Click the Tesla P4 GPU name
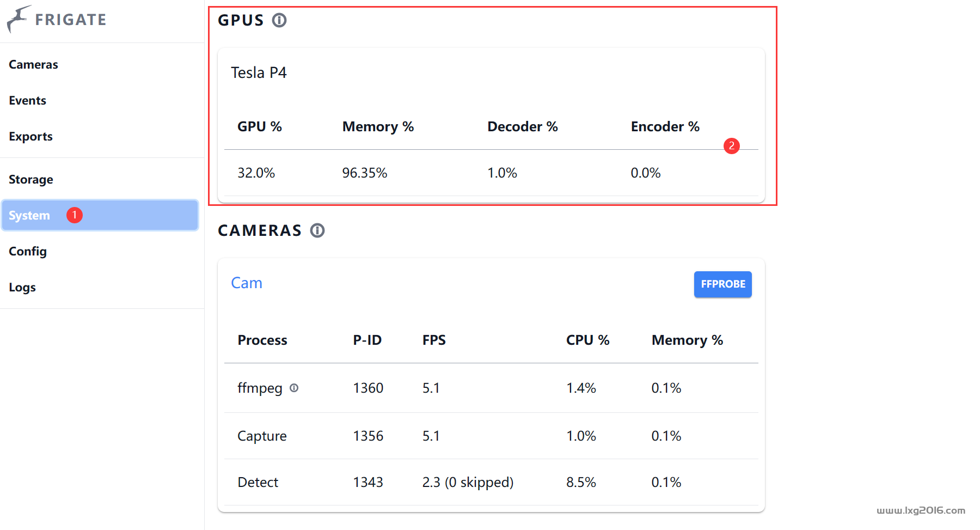 (x=259, y=72)
